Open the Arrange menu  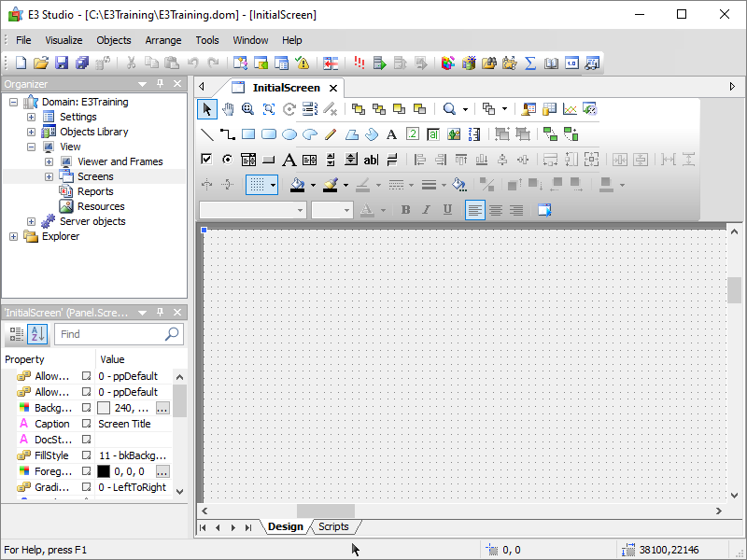[162, 40]
